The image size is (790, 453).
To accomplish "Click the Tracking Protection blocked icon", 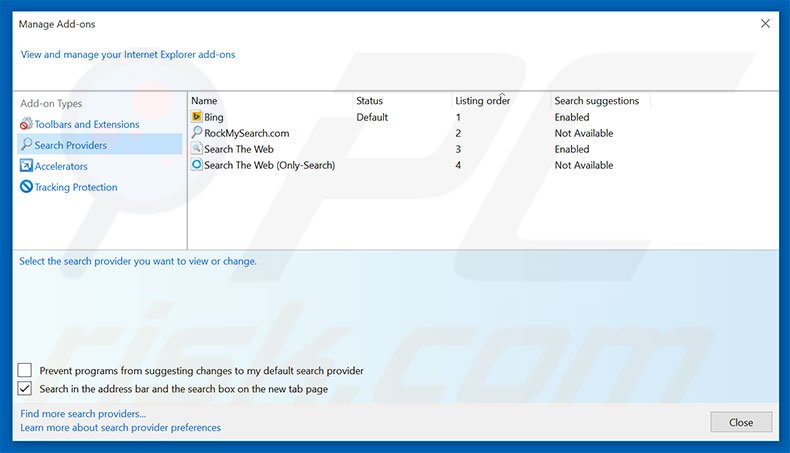I will [26, 186].
